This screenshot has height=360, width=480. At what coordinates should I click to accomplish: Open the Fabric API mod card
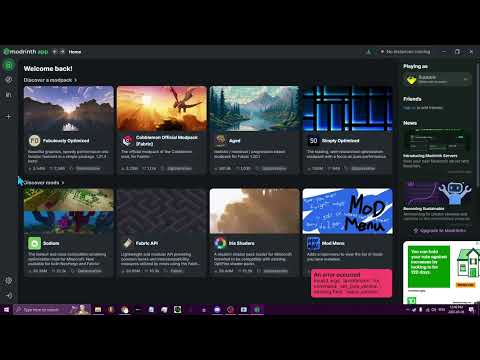pyautogui.click(x=162, y=232)
